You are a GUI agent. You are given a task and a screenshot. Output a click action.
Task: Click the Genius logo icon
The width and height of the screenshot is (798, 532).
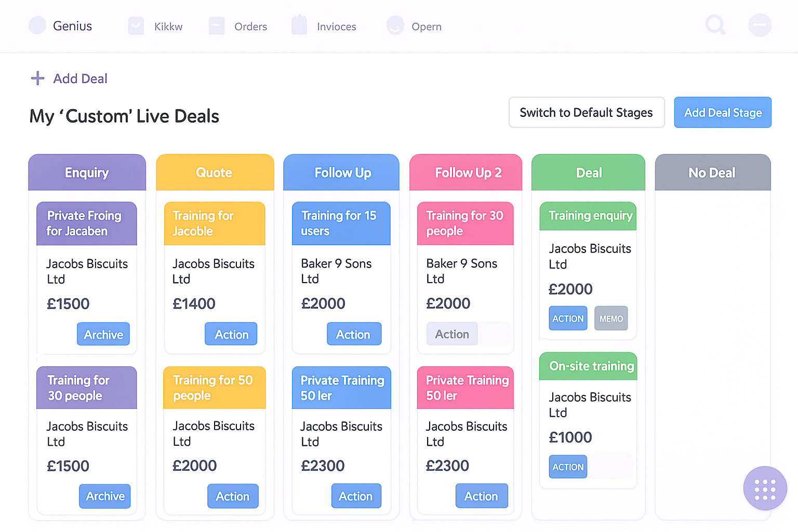[x=37, y=25]
